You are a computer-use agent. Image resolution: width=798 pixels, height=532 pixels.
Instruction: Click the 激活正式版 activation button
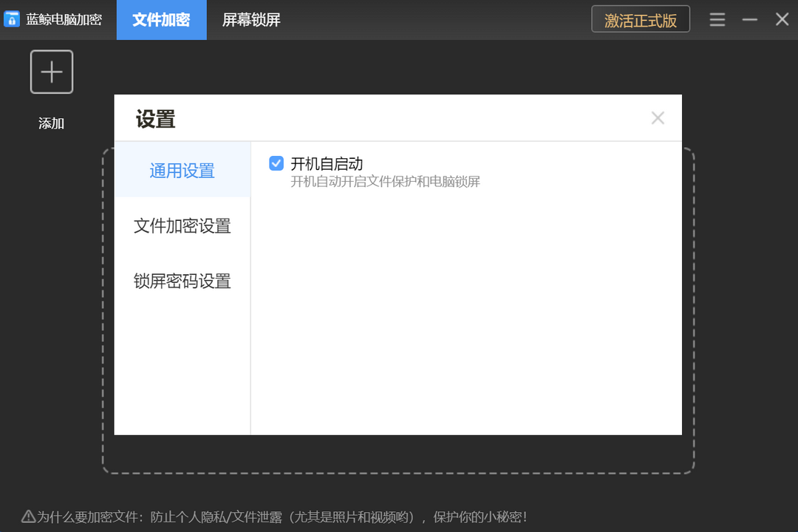640,19
